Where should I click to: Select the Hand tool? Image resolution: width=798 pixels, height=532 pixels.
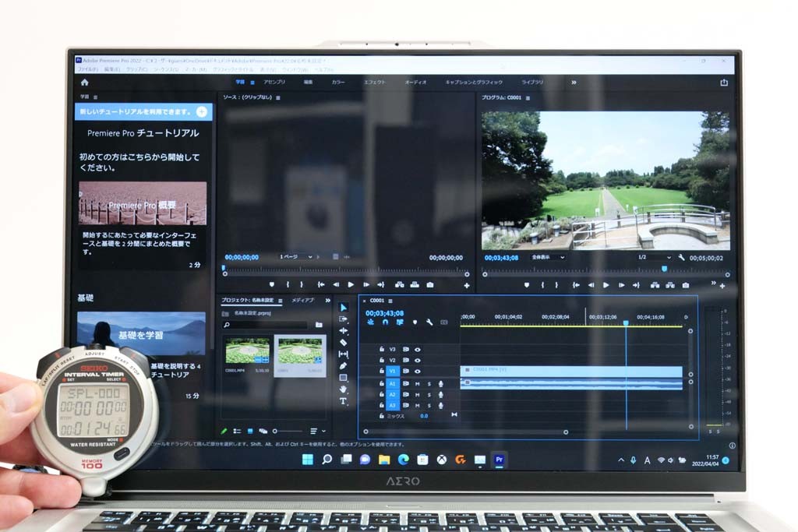(x=344, y=389)
